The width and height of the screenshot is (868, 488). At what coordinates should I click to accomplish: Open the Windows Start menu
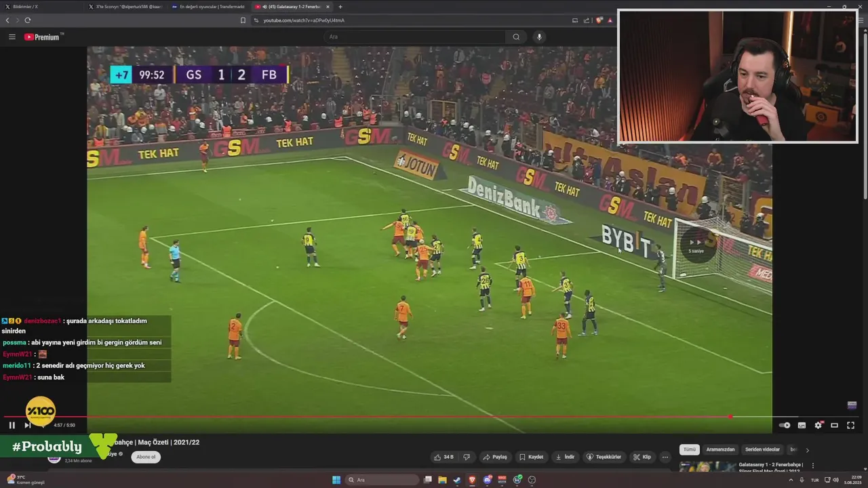tap(336, 480)
